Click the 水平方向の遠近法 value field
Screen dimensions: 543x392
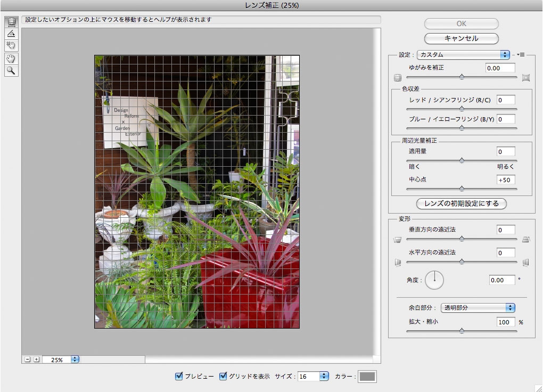click(506, 252)
